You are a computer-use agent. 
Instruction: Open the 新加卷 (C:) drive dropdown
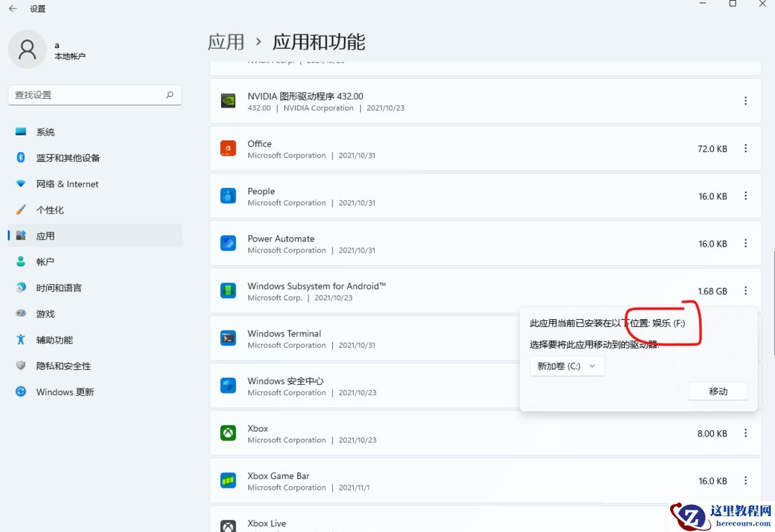567,366
